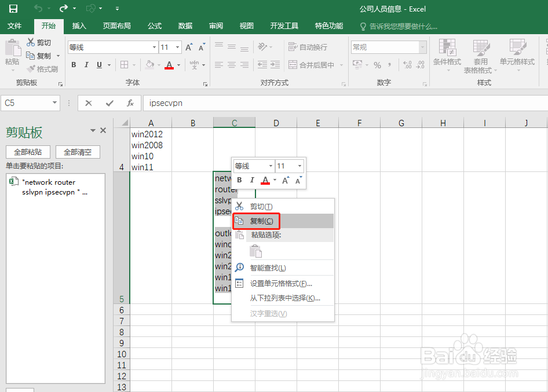The image size is (548, 392).
Task: Toggle Bold in the ribbon font group
Action: (x=74, y=65)
